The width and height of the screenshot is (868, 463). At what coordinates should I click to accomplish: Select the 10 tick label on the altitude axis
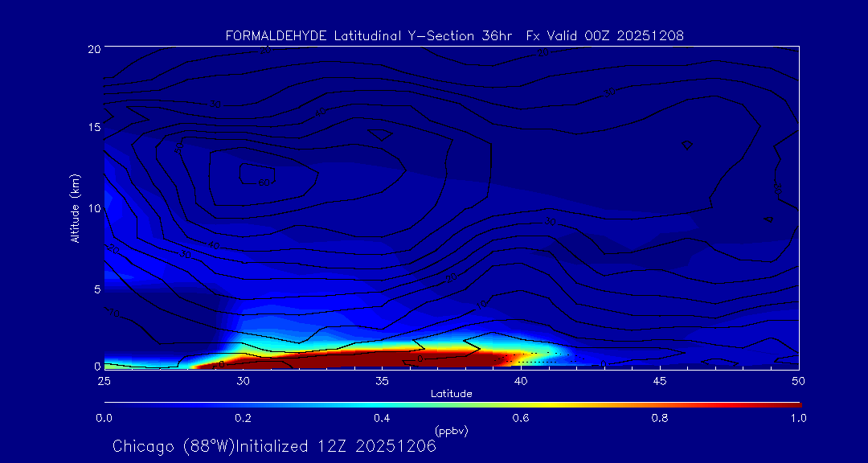[x=93, y=208]
